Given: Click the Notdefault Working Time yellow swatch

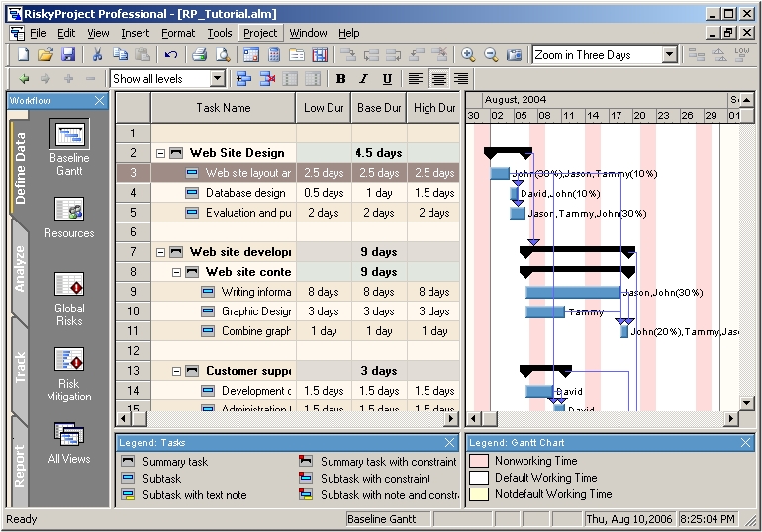Looking at the screenshot, I should coord(479,494).
